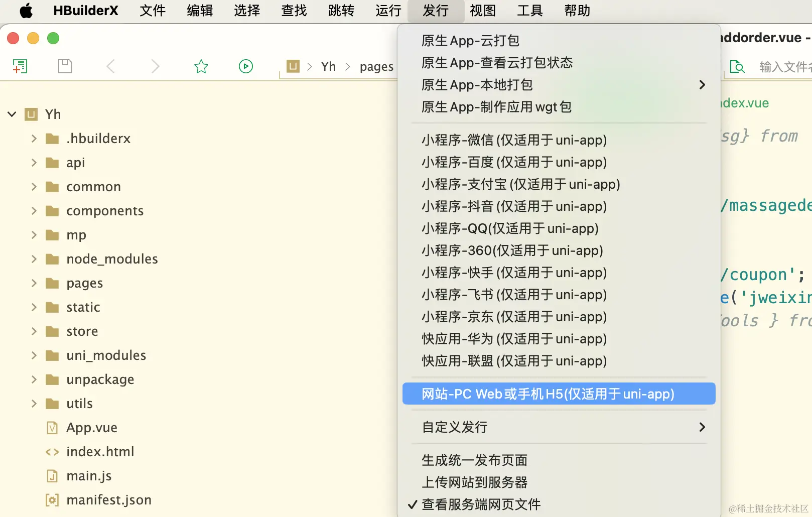The image size is (812, 517).
Task: Expand the pages folder in tree
Action: point(34,283)
